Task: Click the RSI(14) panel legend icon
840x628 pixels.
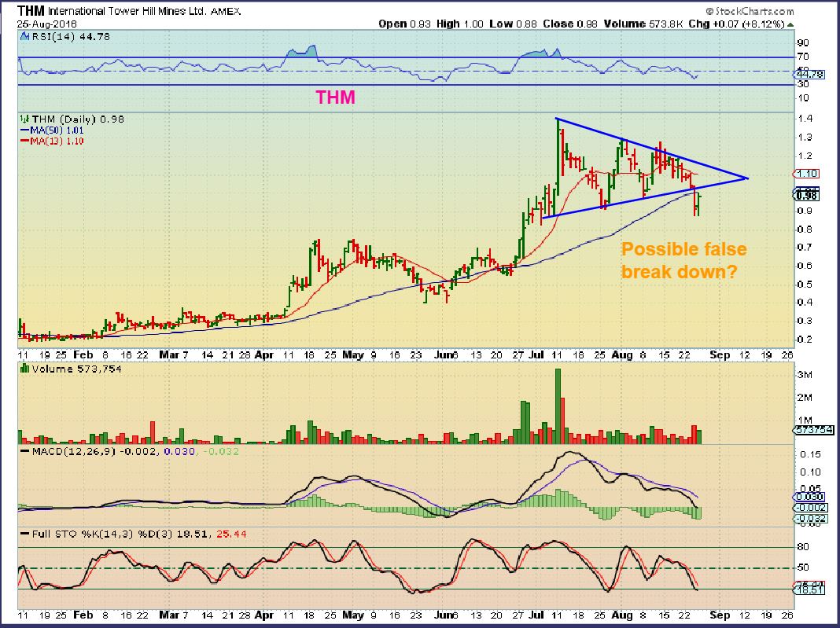Action: point(24,37)
